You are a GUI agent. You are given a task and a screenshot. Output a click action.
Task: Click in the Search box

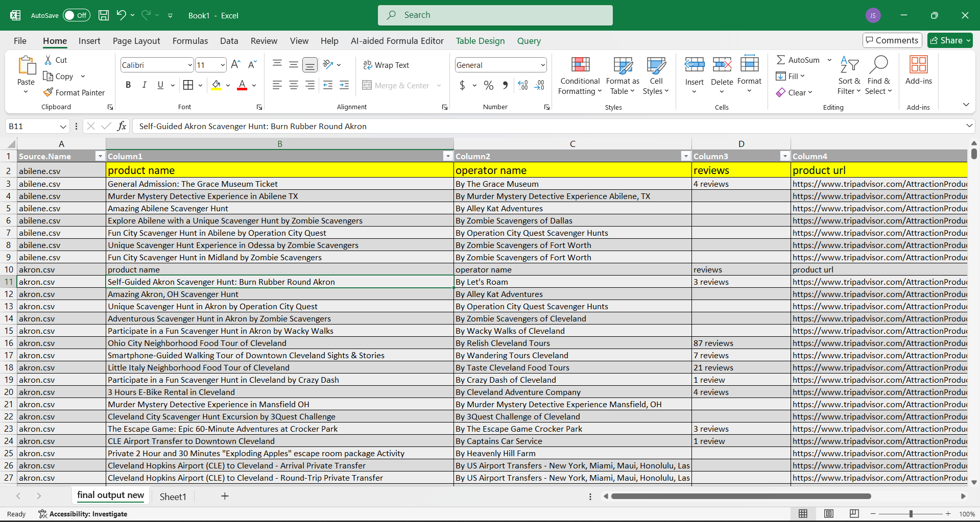(x=495, y=15)
